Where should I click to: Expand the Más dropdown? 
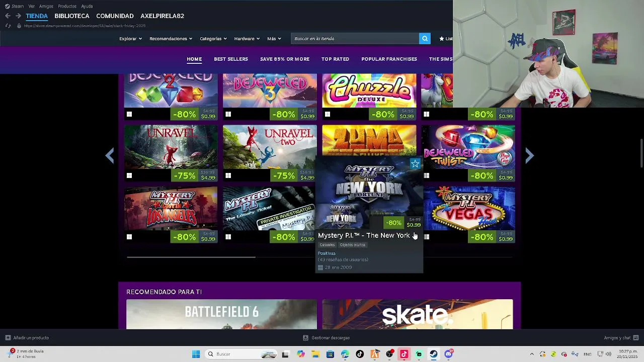(x=274, y=39)
